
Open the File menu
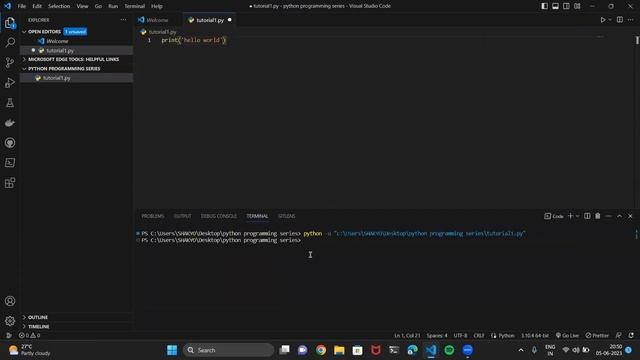click(22, 6)
